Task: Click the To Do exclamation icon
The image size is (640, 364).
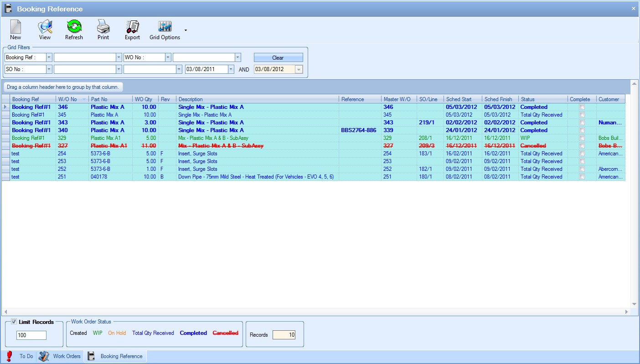Action: pyautogui.click(x=10, y=356)
